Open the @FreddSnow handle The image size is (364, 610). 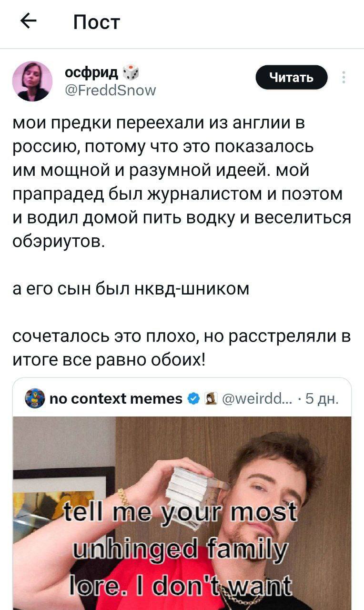(110, 90)
